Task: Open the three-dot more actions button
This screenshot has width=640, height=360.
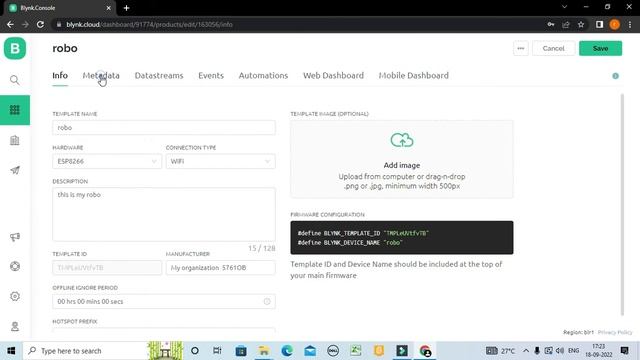Action: click(521, 48)
